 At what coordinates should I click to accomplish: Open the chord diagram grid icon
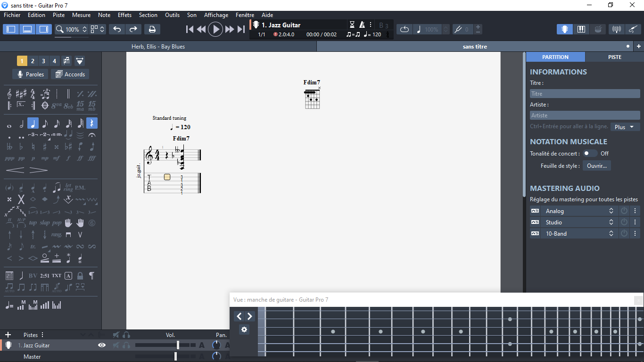click(9, 276)
